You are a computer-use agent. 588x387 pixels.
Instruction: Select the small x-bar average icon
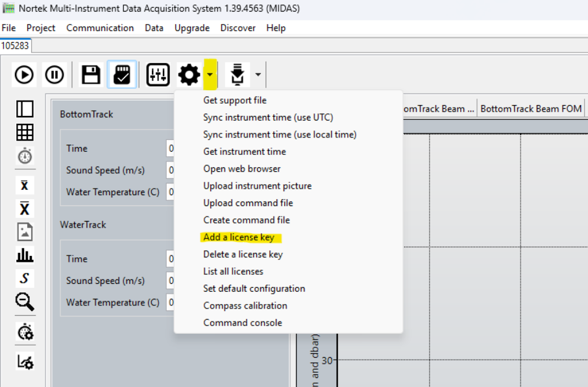coord(25,185)
